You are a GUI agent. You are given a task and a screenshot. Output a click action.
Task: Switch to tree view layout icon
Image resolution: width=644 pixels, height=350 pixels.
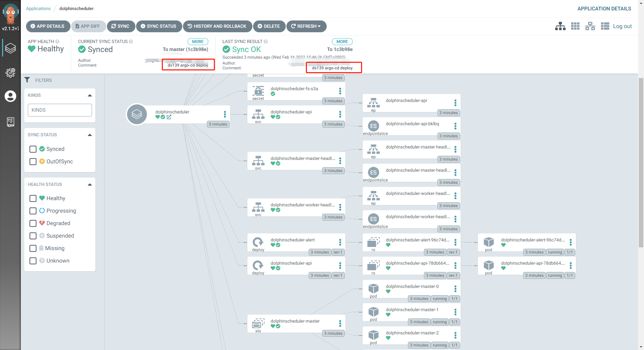560,26
